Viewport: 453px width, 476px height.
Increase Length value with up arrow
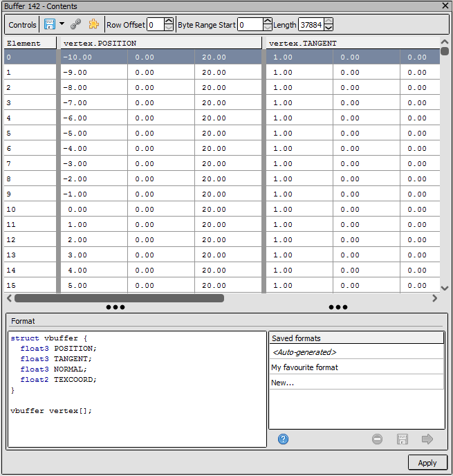click(x=329, y=21)
